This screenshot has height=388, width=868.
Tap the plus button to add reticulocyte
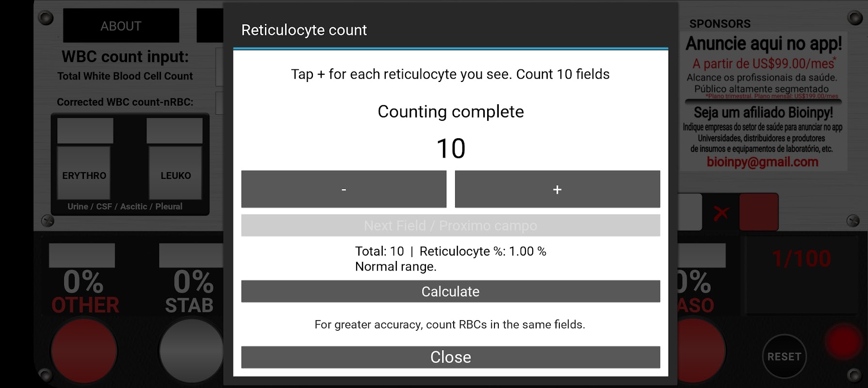click(x=557, y=189)
